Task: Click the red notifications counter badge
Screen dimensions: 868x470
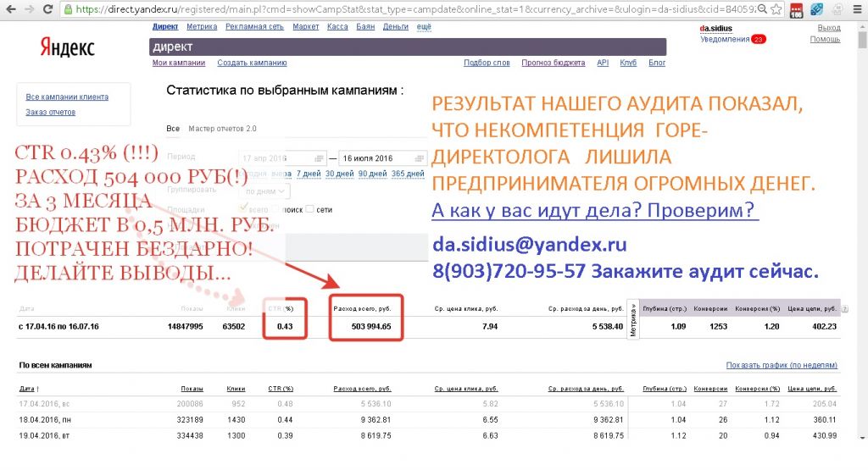Action: 758,39
